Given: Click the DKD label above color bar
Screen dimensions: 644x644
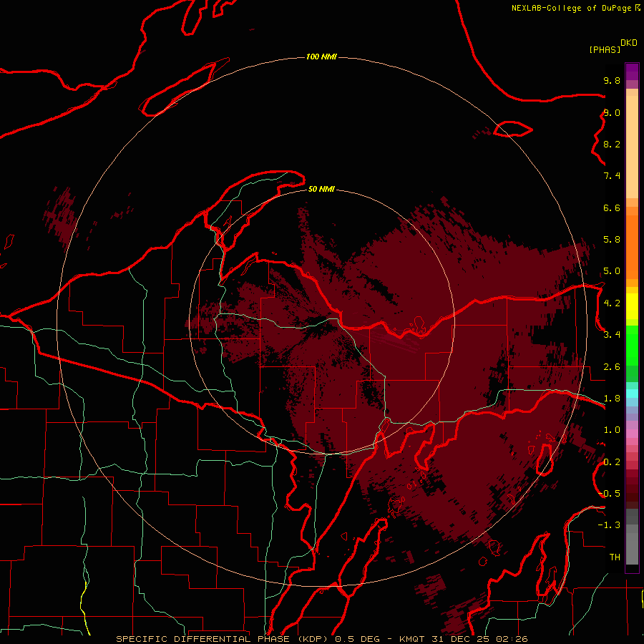Looking at the screenshot, I should point(628,43).
